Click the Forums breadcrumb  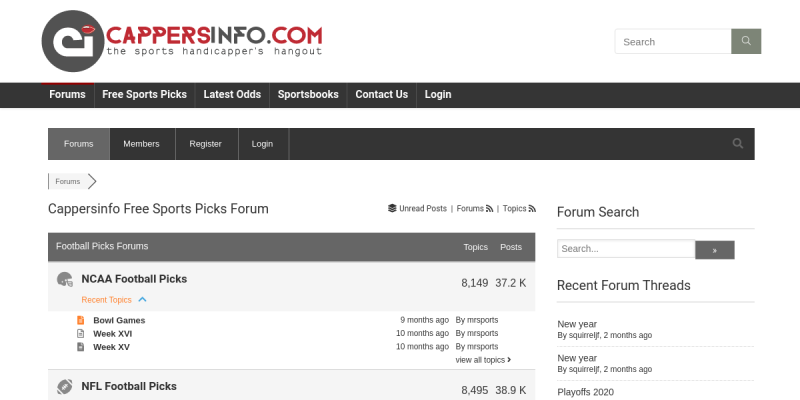pos(68,181)
